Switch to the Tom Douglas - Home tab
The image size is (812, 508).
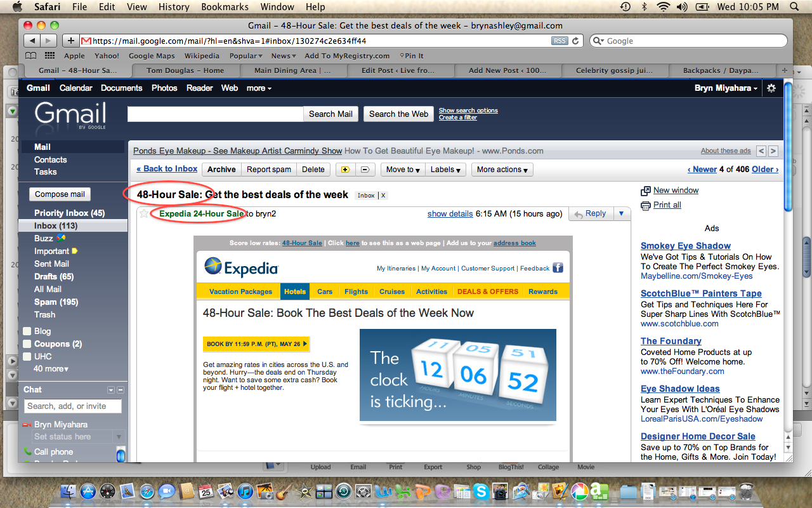pos(185,70)
